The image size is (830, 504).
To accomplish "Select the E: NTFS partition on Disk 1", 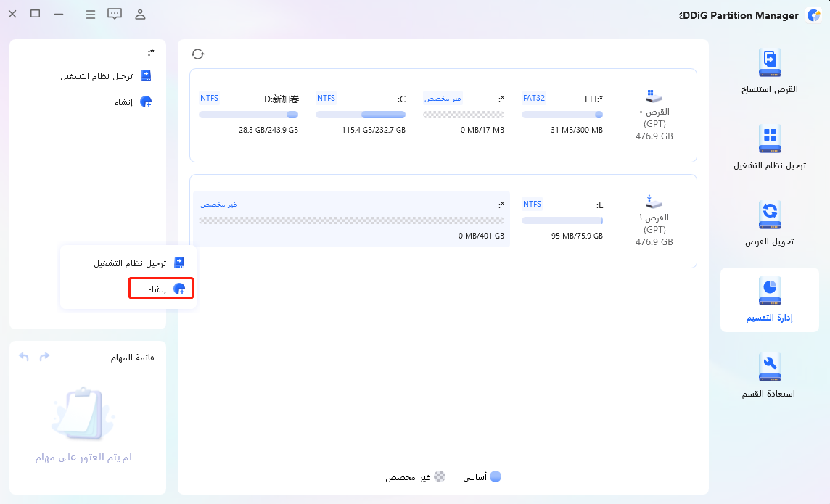I will click(x=562, y=219).
